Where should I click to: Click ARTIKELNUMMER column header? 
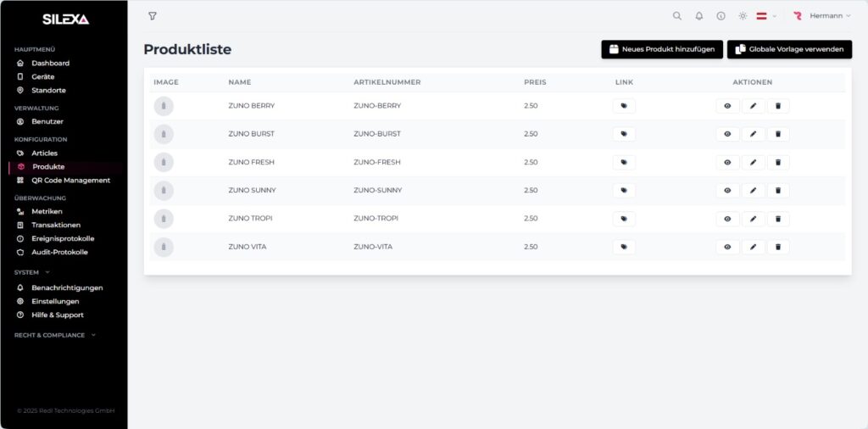pyautogui.click(x=387, y=82)
